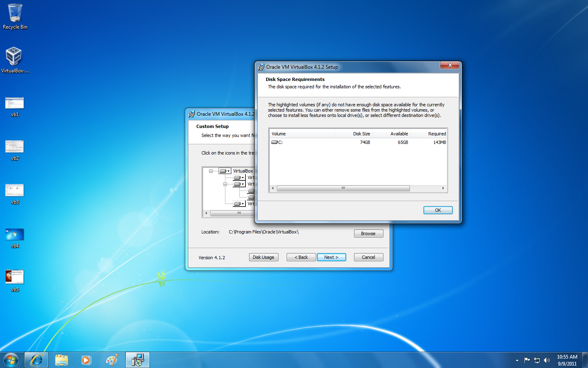Collapse the nested feature node in the tree
Screen dimensions: 588x368
(225, 184)
